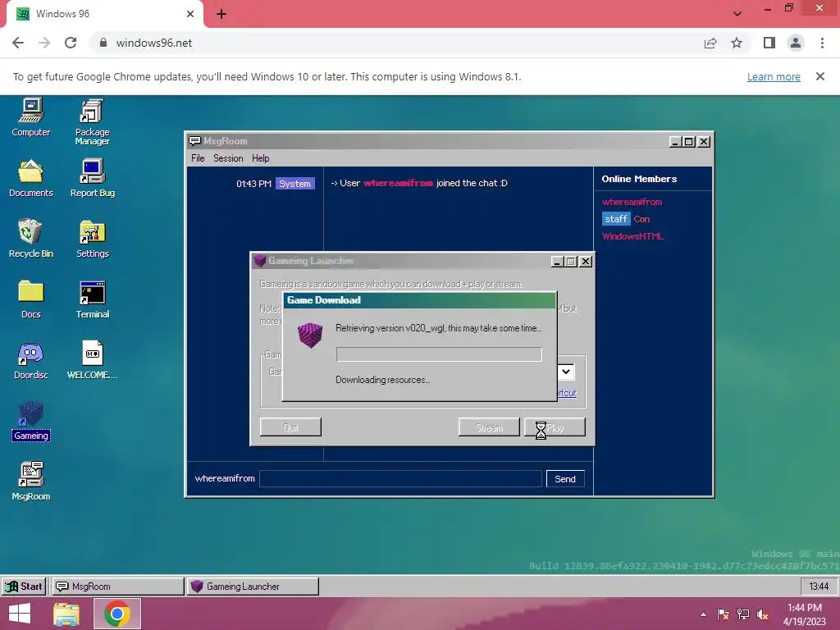The width and height of the screenshot is (840, 630).
Task: Click the Play button in Gameing Launcher
Action: [x=555, y=427]
